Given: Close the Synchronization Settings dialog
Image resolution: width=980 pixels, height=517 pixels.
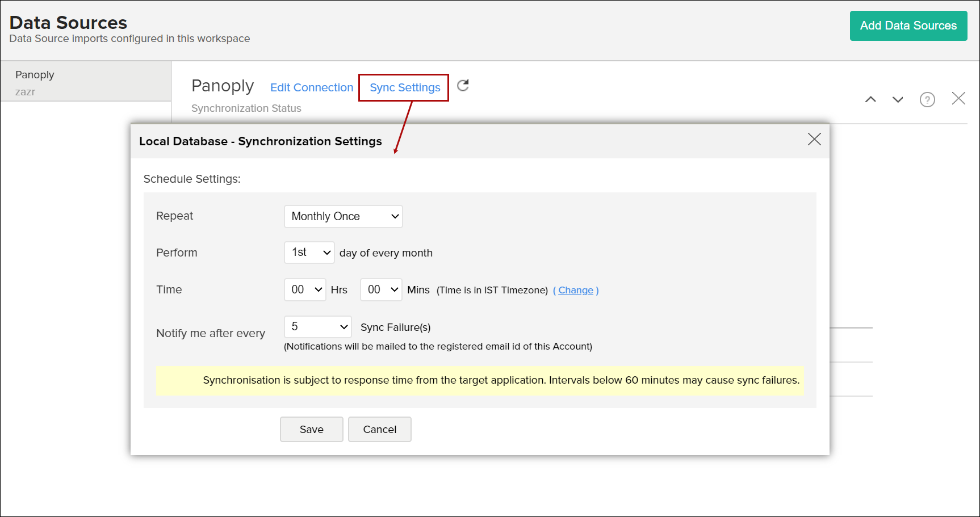Looking at the screenshot, I should pyautogui.click(x=814, y=140).
